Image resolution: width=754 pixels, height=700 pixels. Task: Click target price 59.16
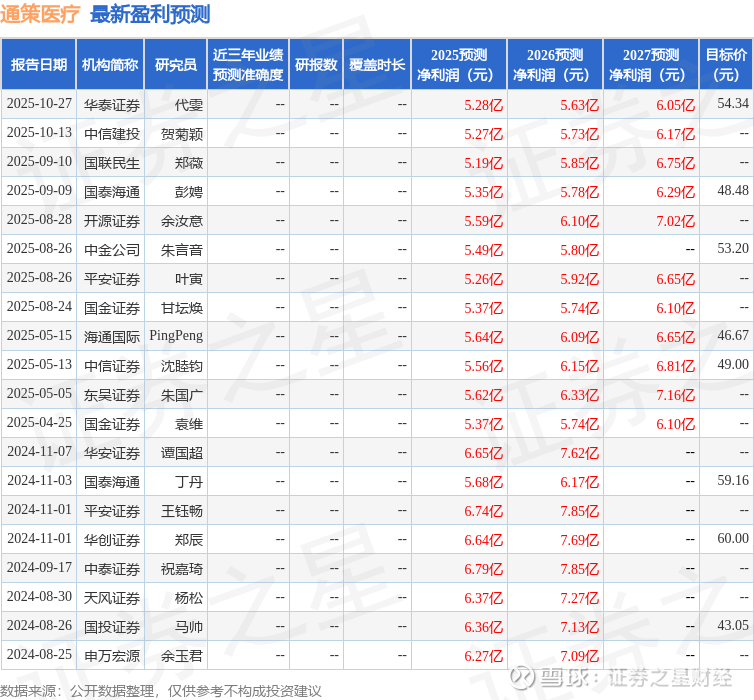733,481
